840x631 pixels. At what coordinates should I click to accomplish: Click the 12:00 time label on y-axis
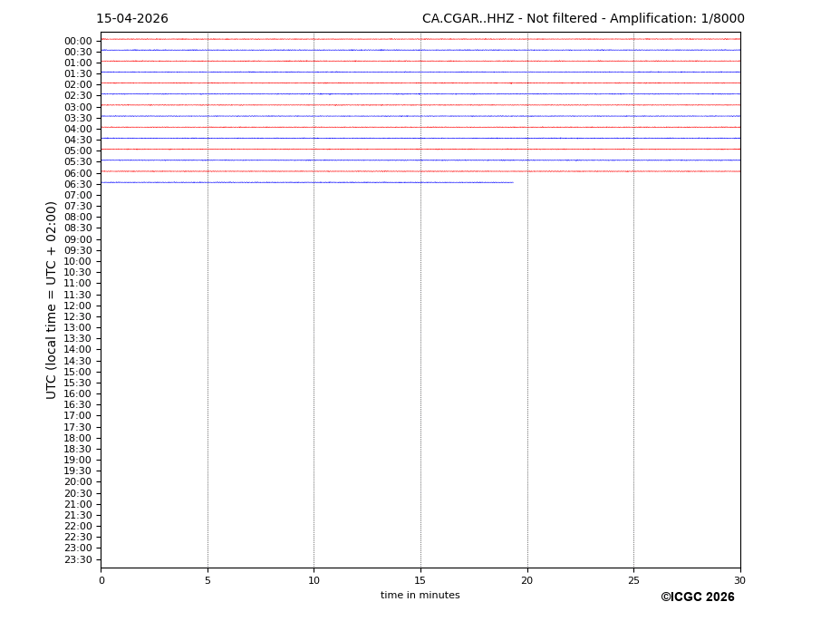pyautogui.click(x=78, y=306)
